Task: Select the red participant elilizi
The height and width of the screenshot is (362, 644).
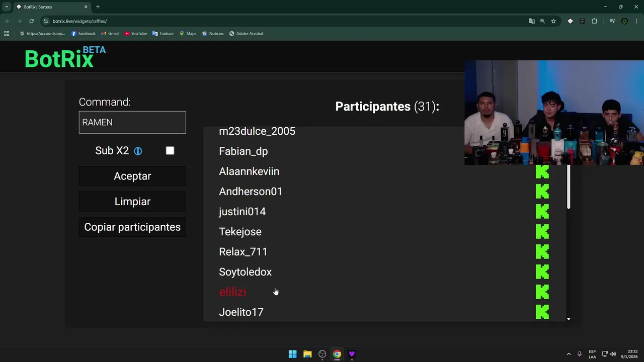Action: point(232,292)
